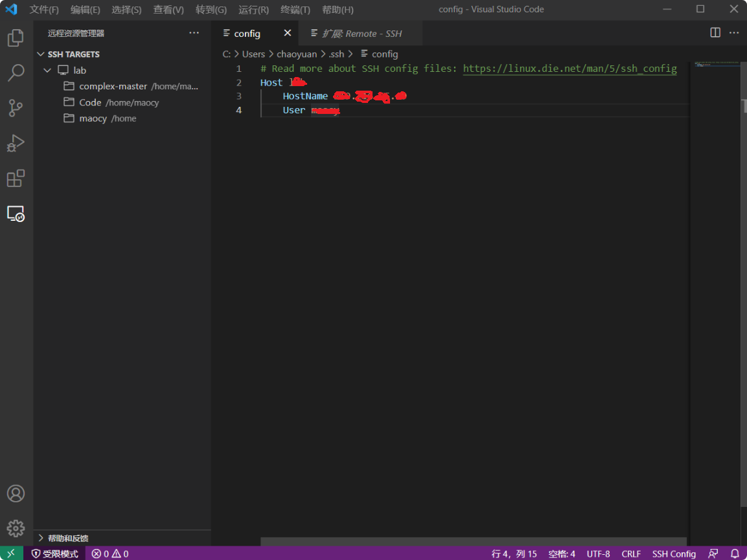Open the Explorer view in activity bar

16,38
